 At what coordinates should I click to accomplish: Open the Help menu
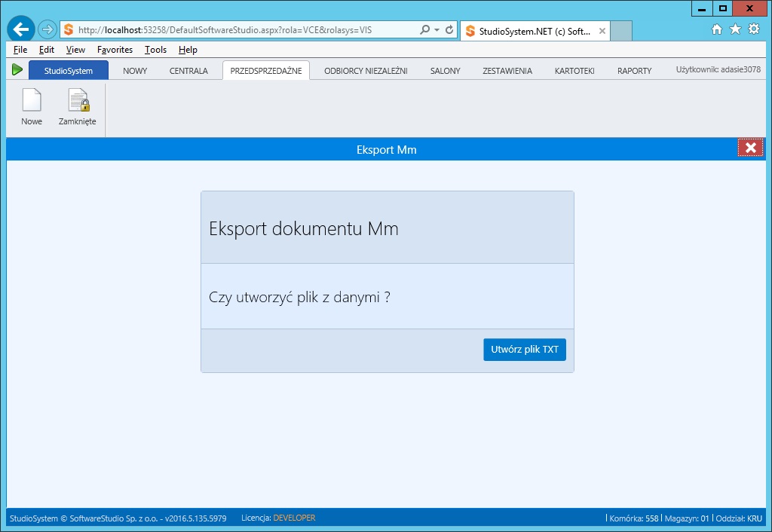tap(188, 50)
